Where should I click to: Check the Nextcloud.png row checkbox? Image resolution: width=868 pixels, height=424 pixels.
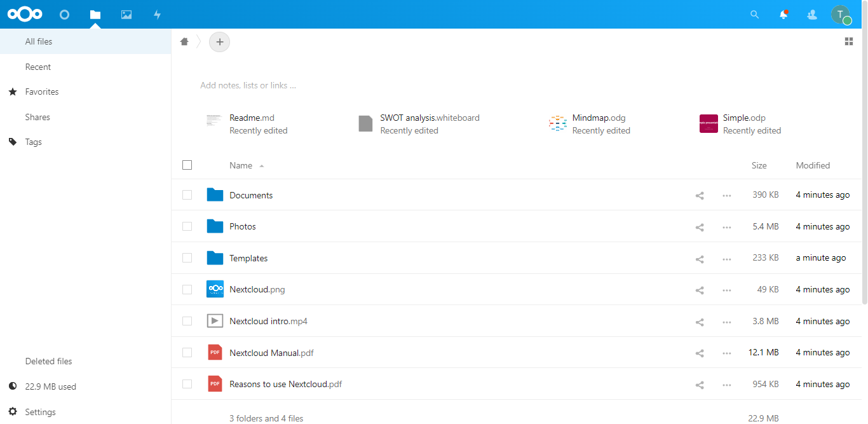click(187, 289)
